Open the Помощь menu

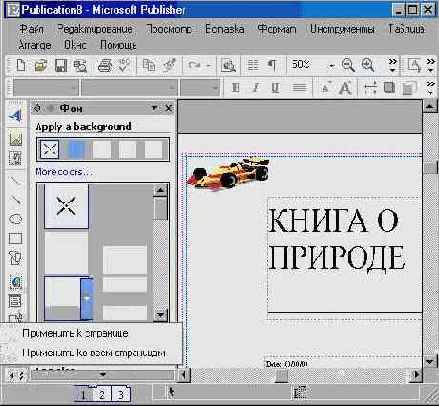[x=118, y=45]
